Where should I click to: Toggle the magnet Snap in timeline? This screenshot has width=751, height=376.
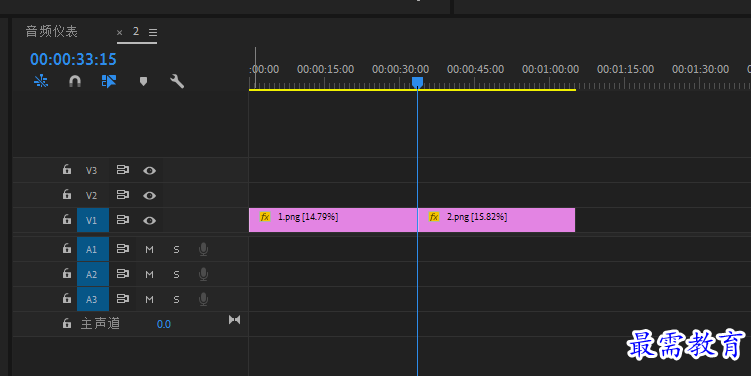pyautogui.click(x=75, y=81)
